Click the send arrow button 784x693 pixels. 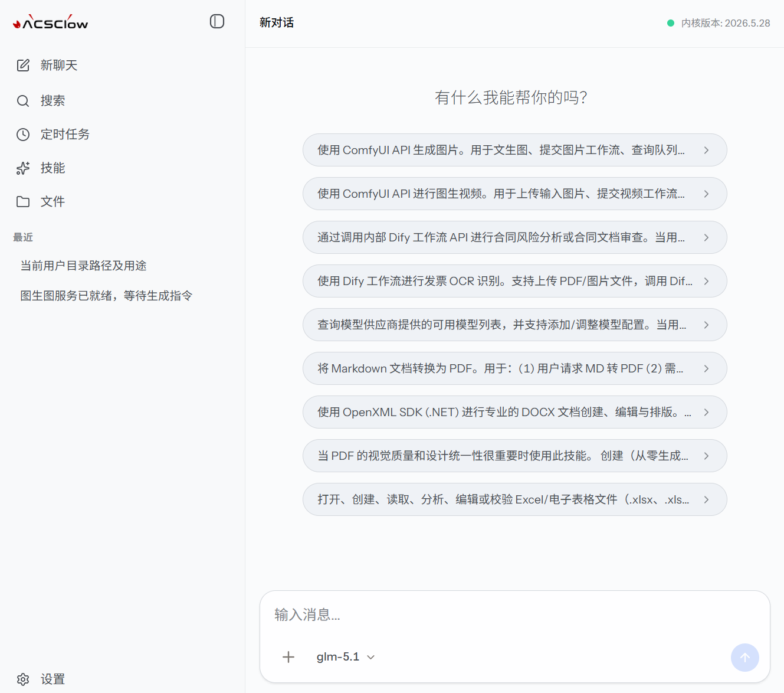[745, 658]
